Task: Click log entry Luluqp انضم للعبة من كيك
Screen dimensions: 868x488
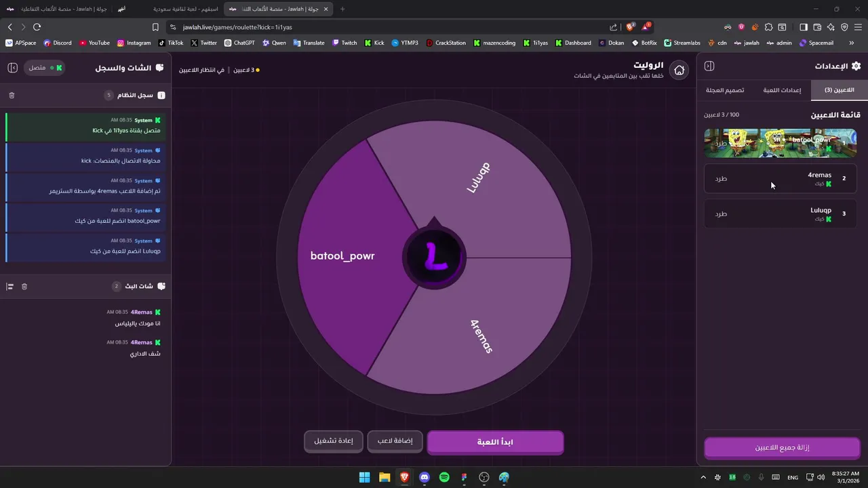Action: pyautogui.click(x=86, y=247)
